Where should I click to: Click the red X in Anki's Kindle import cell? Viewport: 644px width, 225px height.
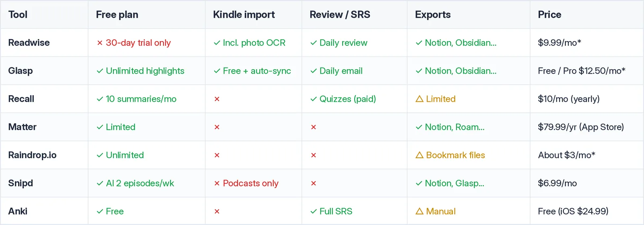217,211
